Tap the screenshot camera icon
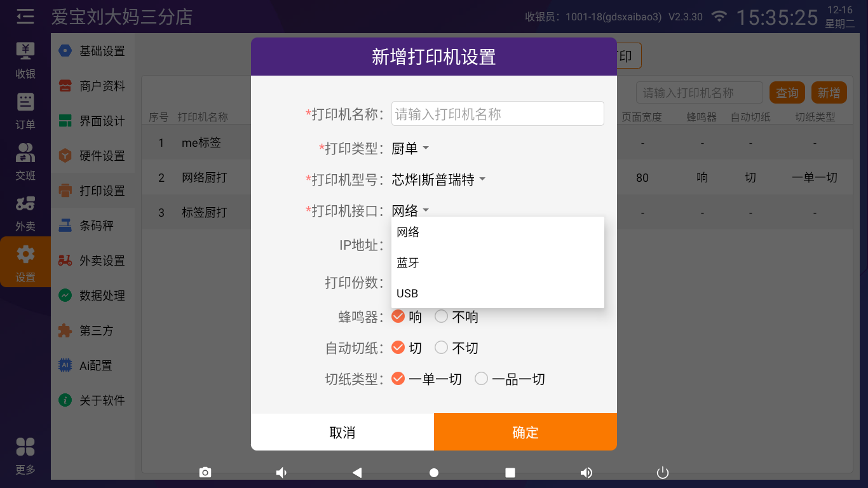 coord(205,472)
